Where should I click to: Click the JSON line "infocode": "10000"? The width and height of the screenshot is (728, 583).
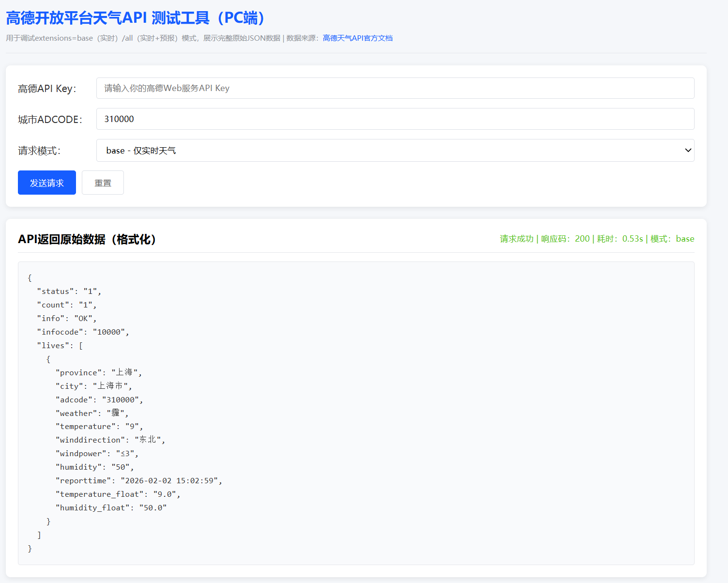83,332
